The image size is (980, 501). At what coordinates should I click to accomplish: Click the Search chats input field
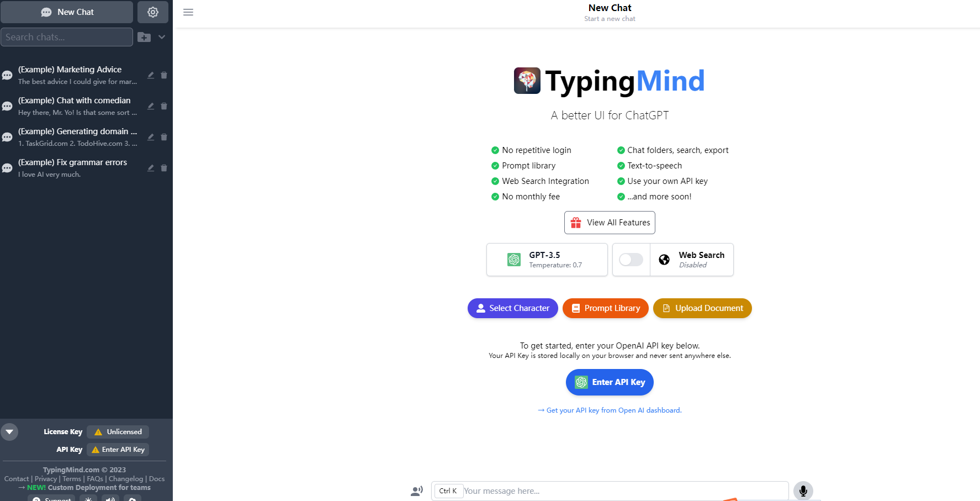tap(67, 37)
